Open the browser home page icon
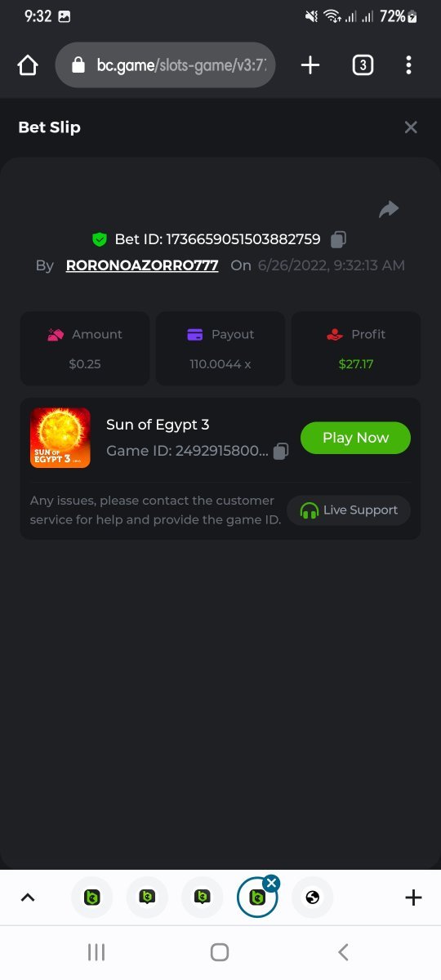This screenshot has width=441, height=980. click(28, 65)
